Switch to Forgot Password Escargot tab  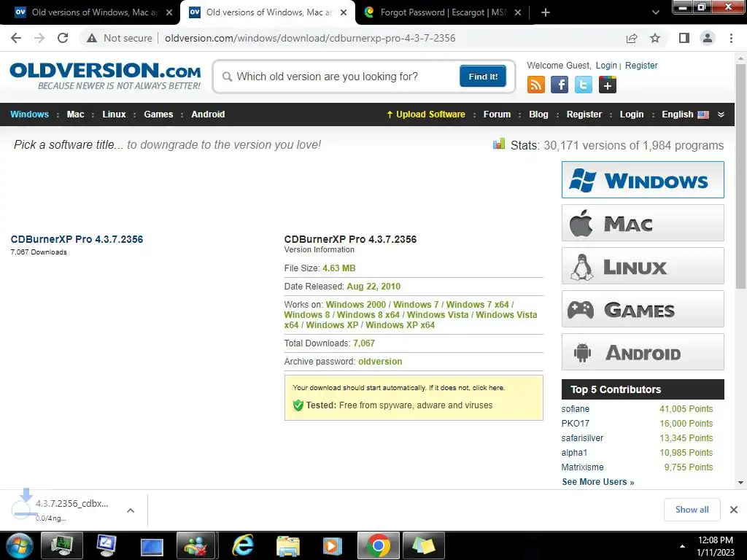441,12
